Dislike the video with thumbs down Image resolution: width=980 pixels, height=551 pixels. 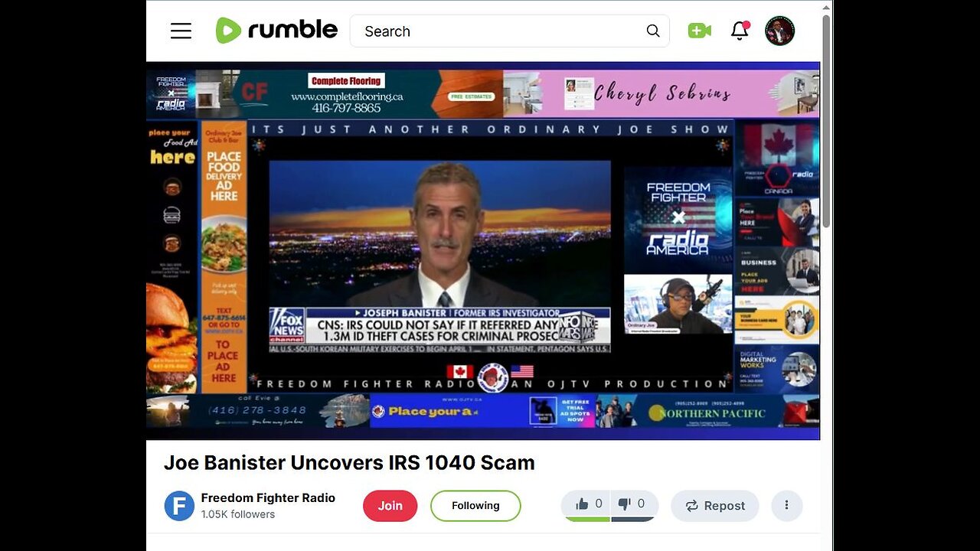[632, 504]
